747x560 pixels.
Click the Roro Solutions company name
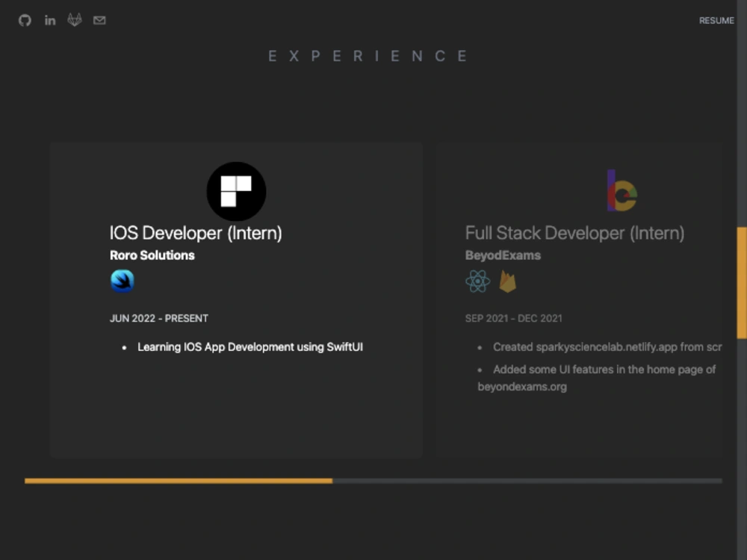click(152, 255)
